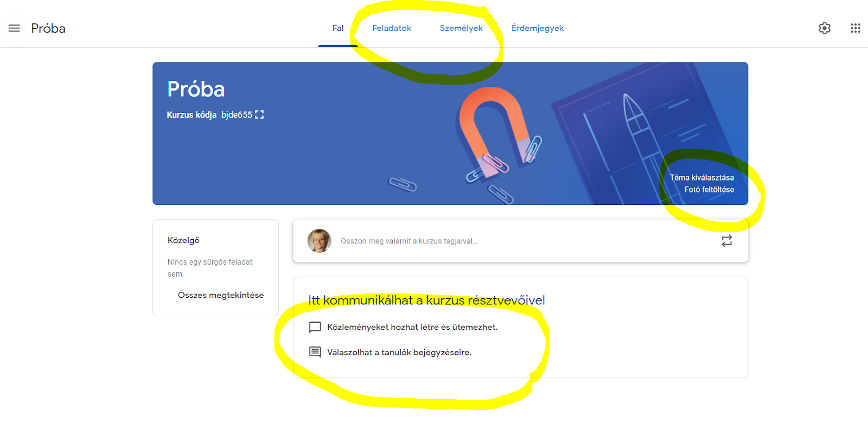Click the share-with-class input field

(521, 241)
